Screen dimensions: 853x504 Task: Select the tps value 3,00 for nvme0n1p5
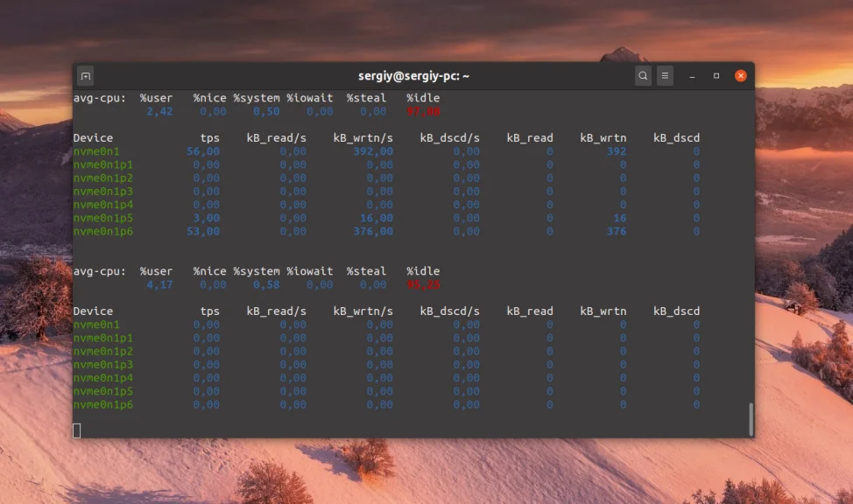[x=206, y=218]
